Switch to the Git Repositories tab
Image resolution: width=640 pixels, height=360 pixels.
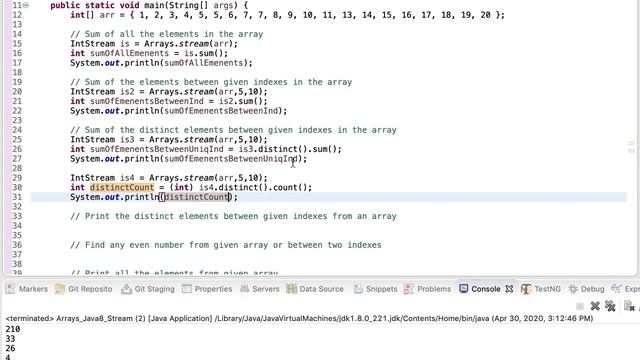(x=84, y=289)
